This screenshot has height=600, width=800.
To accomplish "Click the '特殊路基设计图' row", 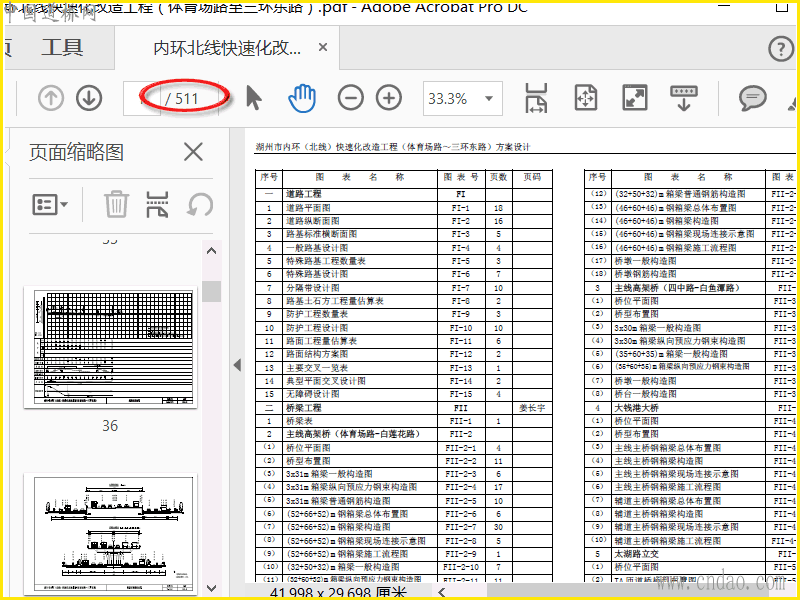I will click(x=317, y=274).
